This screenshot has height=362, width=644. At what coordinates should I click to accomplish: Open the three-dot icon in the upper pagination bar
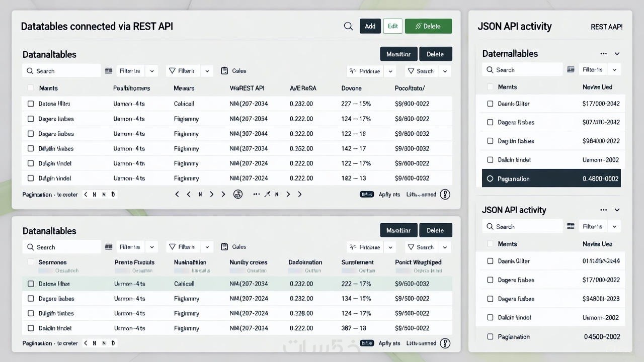tap(257, 194)
